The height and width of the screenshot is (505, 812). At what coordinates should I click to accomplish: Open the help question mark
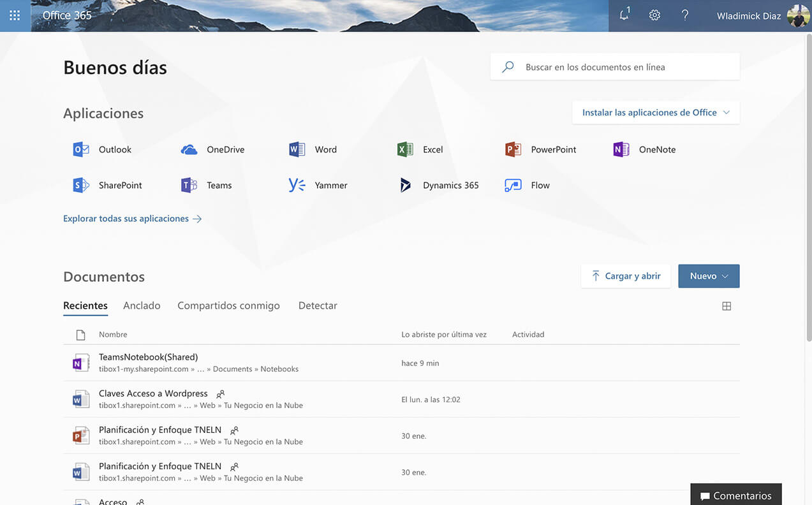(x=684, y=15)
